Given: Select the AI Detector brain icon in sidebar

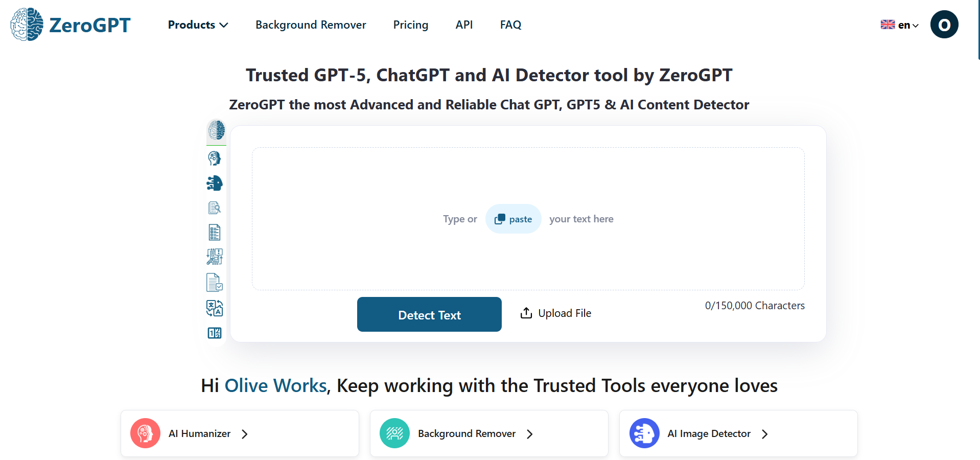Looking at the screenshot, I should click(x=216, y=131).
